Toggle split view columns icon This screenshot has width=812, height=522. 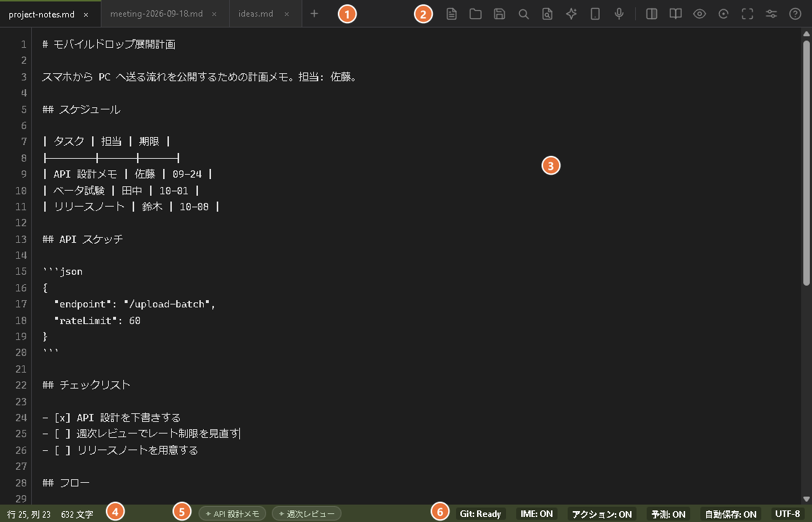652,14
